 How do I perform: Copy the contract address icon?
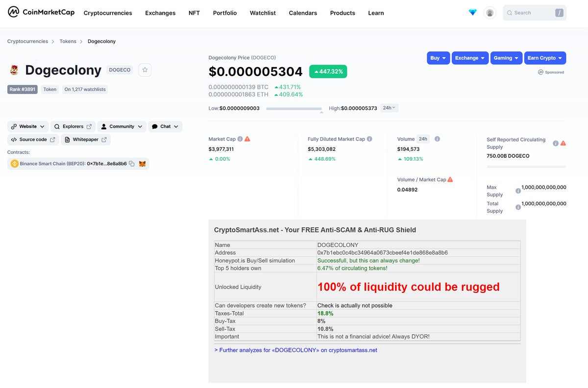pyautogui.click(x=132, y=164)
